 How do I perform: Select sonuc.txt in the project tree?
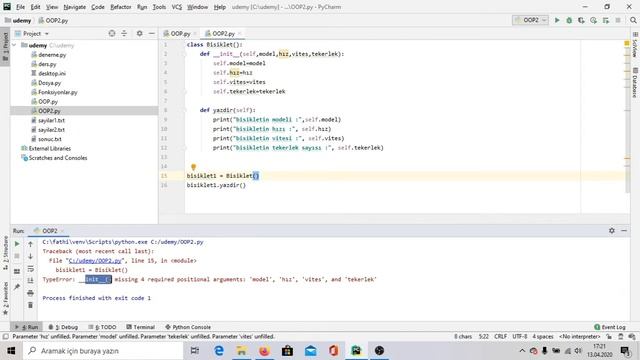(49, 139)
